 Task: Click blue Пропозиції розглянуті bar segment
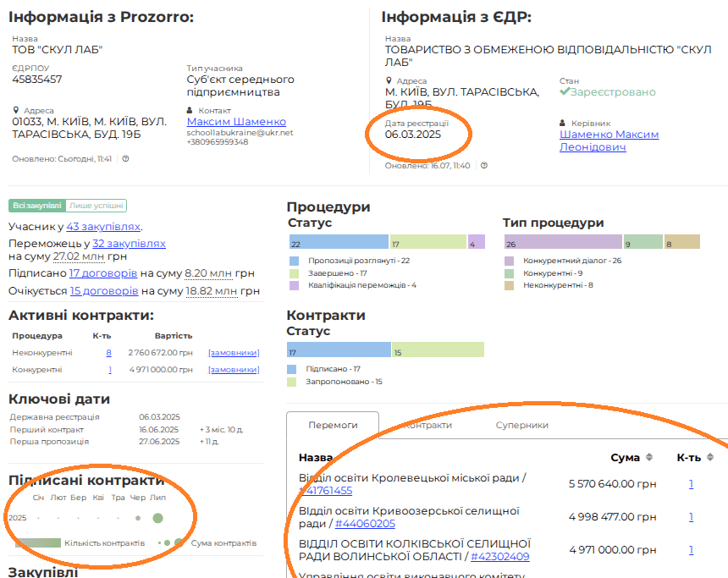pyautogui.click(x=338, y=243)
